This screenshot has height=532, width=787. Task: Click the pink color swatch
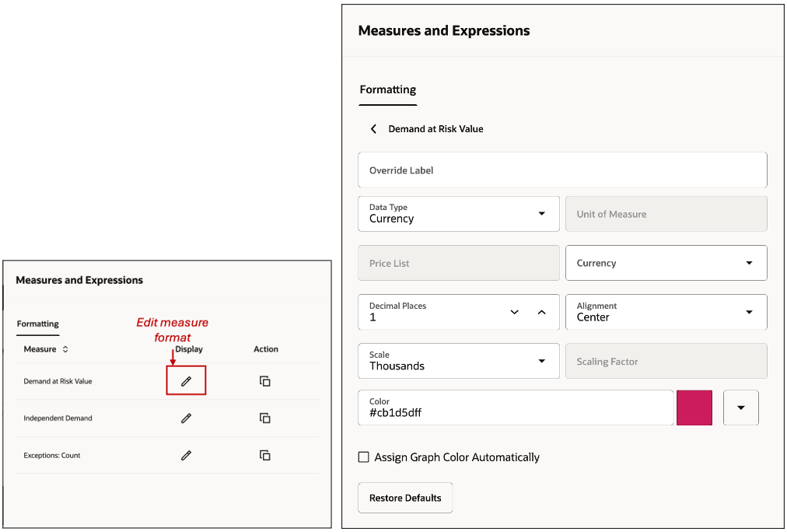coord(694,408)
